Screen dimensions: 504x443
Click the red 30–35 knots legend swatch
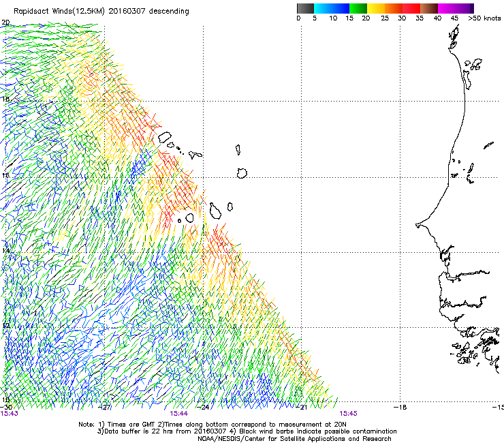click(411, 8)
